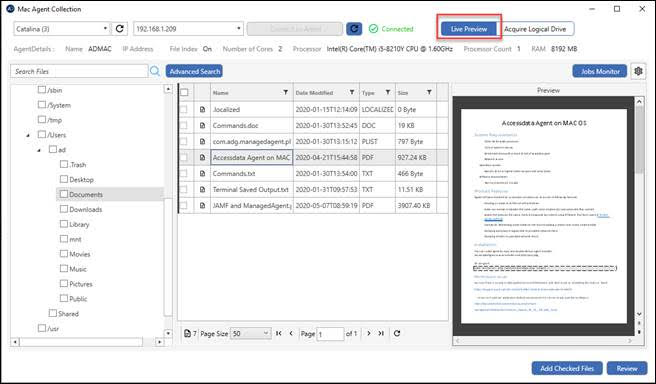656x384 pixels.
Task: Select the Pictures folder in tree
Action: [x=81, y=284]
